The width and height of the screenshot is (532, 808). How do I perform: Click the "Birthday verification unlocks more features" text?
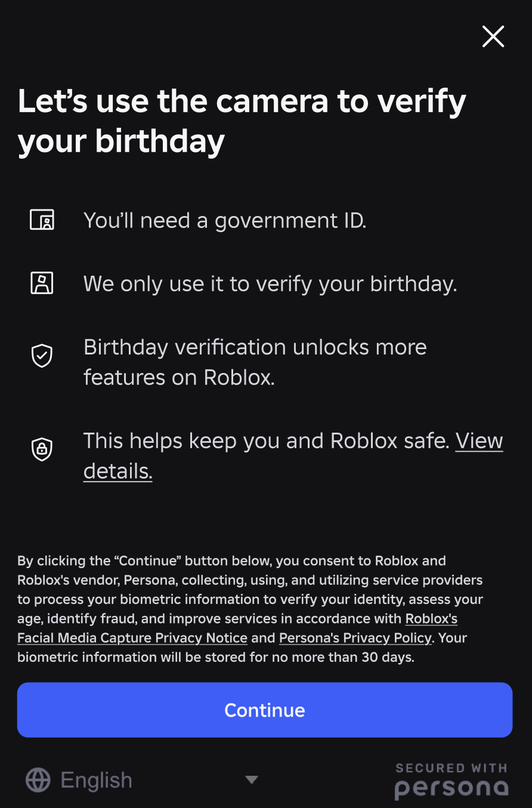point(255,362)
